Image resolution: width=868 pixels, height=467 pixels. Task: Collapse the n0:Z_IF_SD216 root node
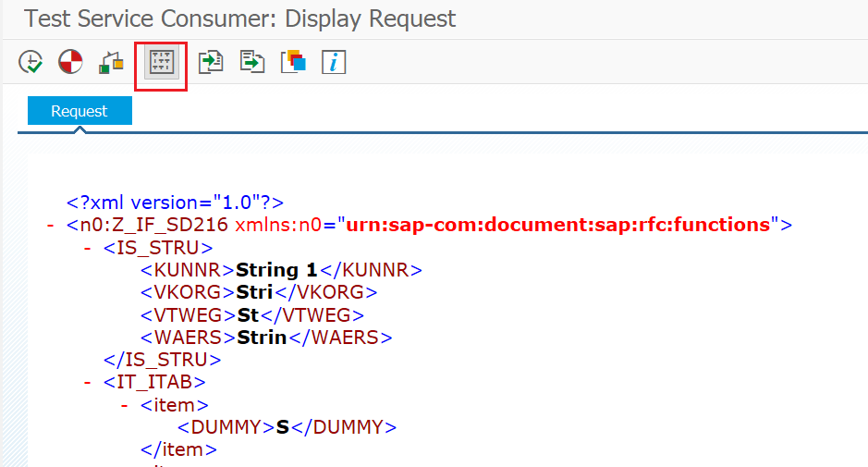[x=51, y=226]
